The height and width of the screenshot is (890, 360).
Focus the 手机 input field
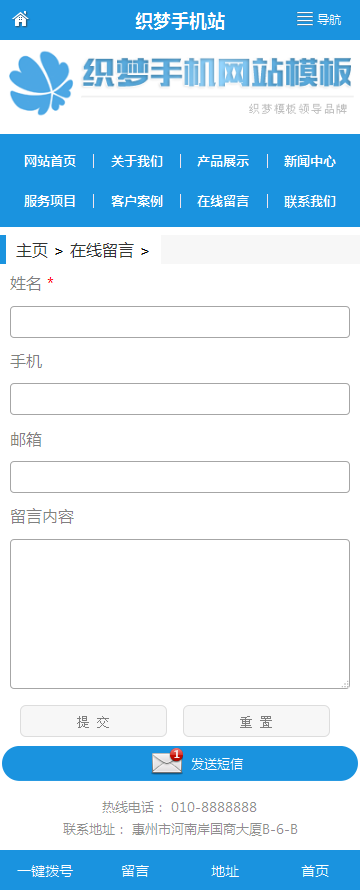[x=180, y=399]
